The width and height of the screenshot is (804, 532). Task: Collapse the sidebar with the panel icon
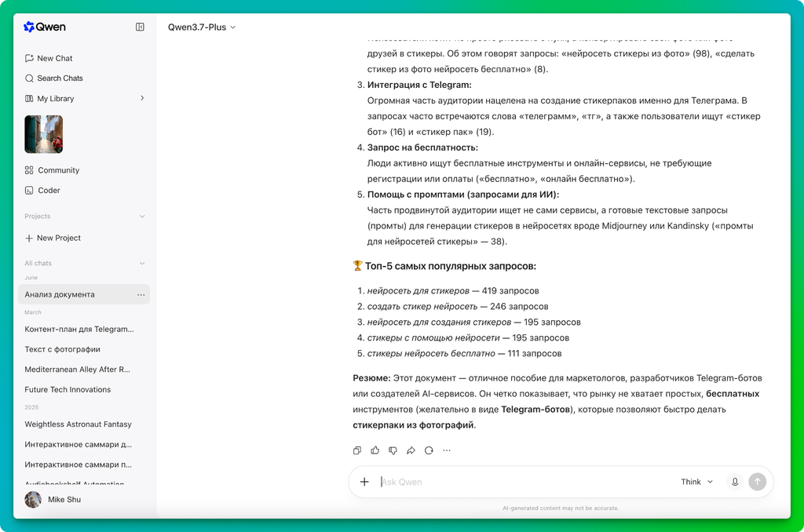pyautogui.click(x=140, y=27)
